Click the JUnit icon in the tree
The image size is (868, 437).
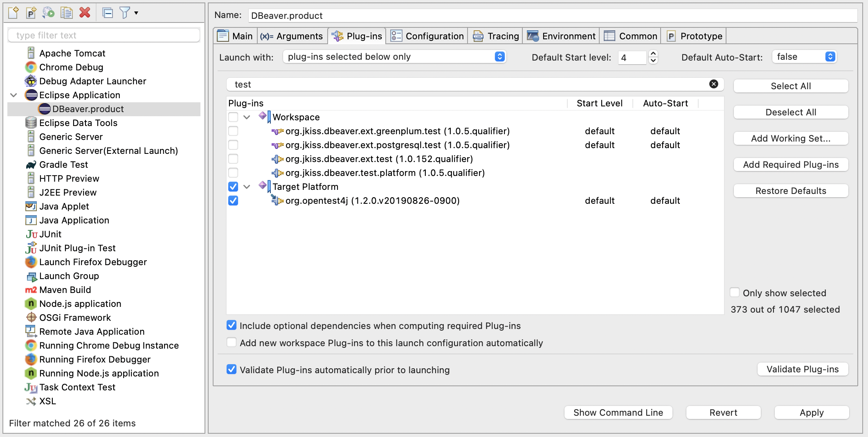[31, 234]
